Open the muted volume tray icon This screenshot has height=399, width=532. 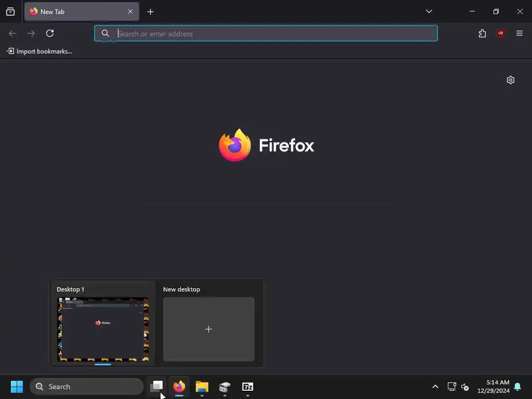(x=465, y=387)
